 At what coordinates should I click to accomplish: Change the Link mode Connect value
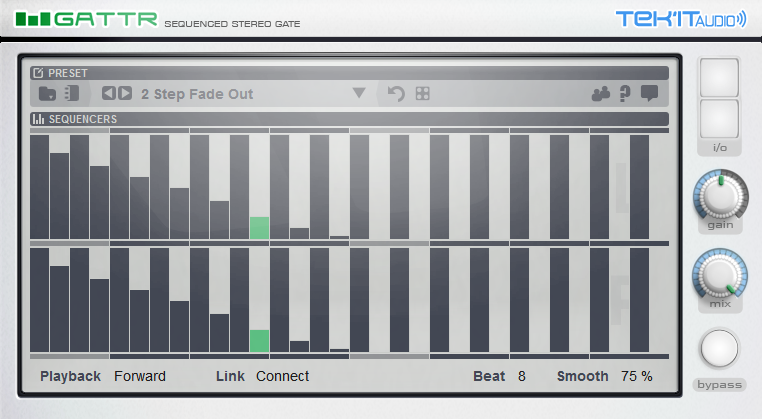tap(282, 376)
